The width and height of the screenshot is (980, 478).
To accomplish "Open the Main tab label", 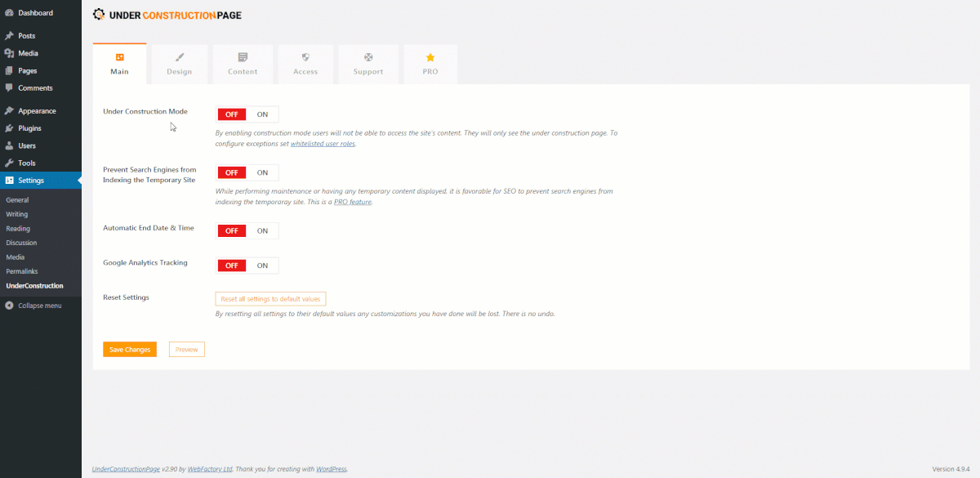I will point(119,72).
